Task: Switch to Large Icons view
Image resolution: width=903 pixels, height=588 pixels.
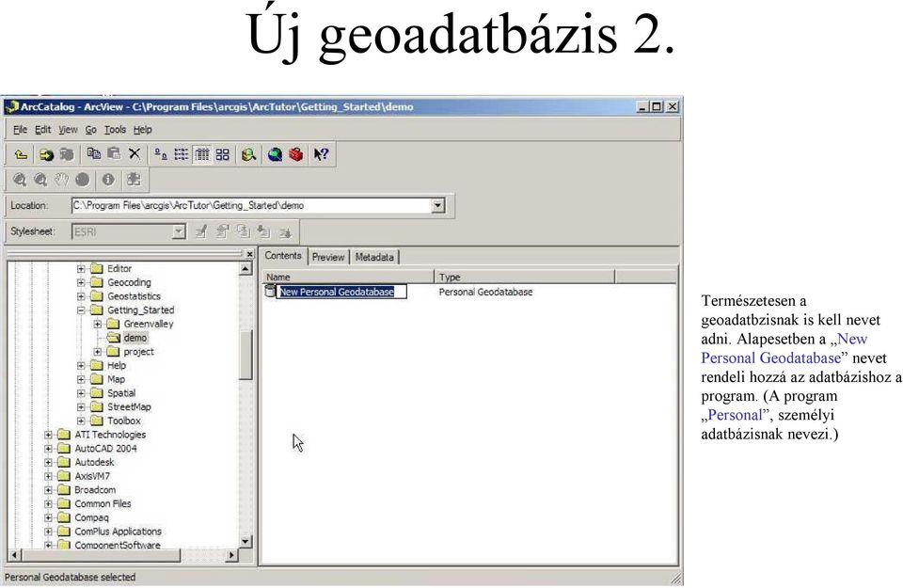Action: [161, 154]
